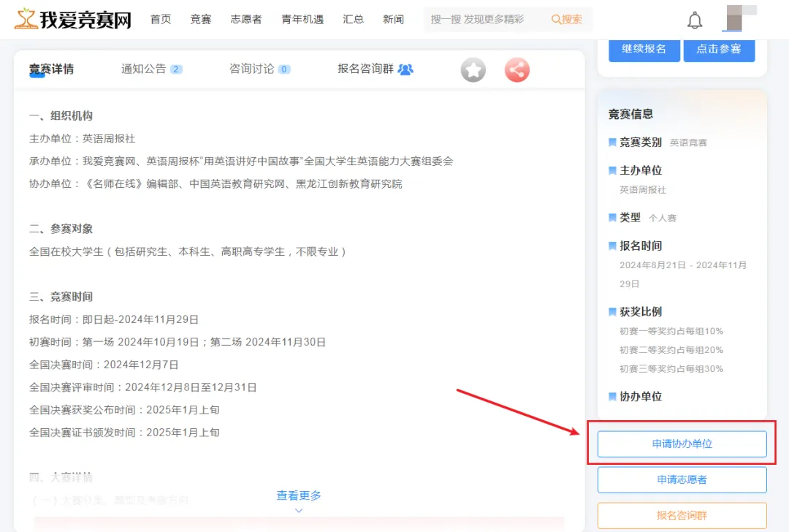Click the 继续报名 button

[644, 49]
